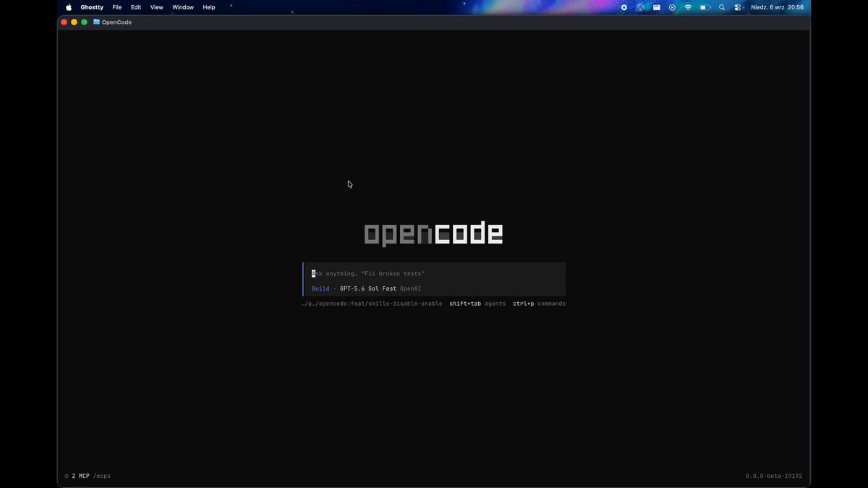This screenshot has height=488, width=868.
Task: Close the Ghostty window with red button
Action: pos(64,22)
